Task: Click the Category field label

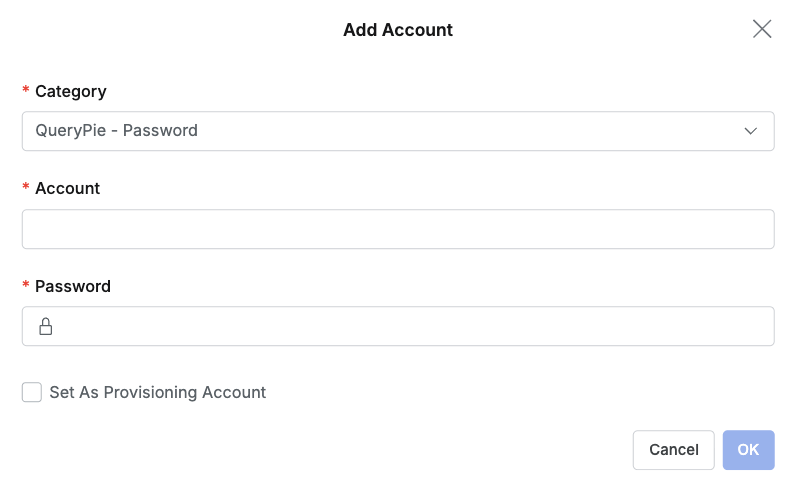Action: click(71, 91)
